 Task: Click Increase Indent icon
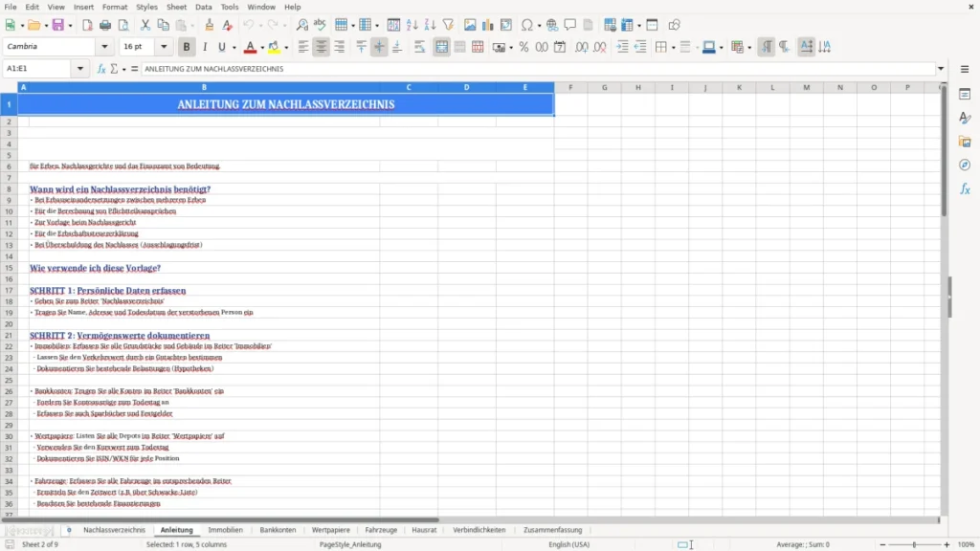pos(622,47)
